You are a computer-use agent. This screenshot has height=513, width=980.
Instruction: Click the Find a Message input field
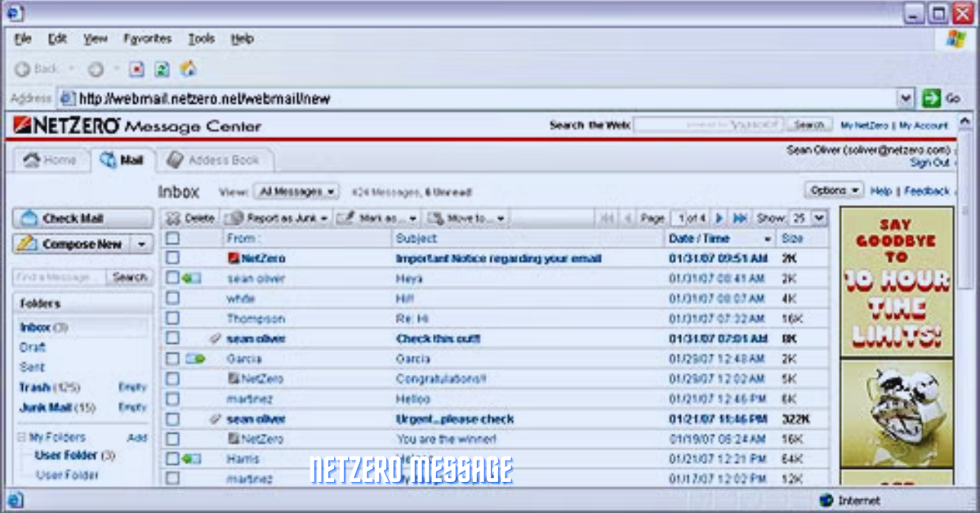pos(60,278)
